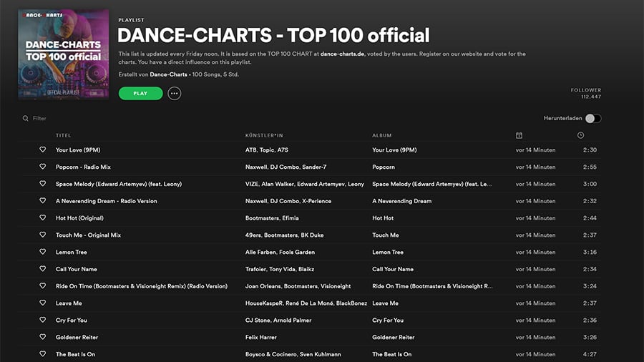
Task: Open the Dance-Charts creator profile link
Action: 168,74
